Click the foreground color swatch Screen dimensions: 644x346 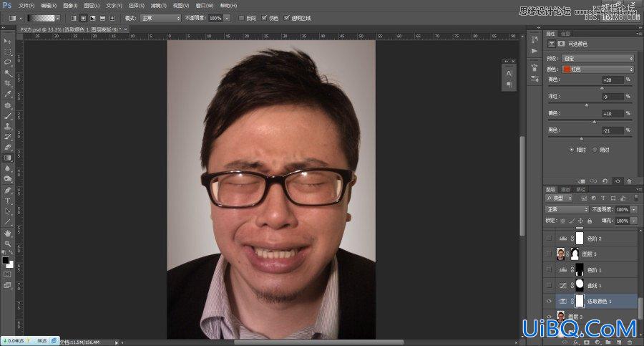click(5, 260)
